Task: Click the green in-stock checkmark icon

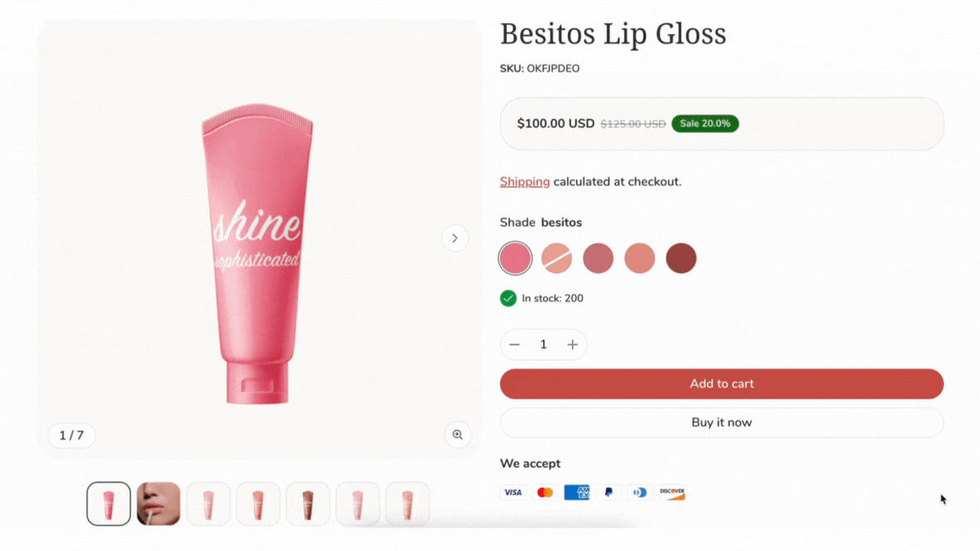Action: point(508,298)
